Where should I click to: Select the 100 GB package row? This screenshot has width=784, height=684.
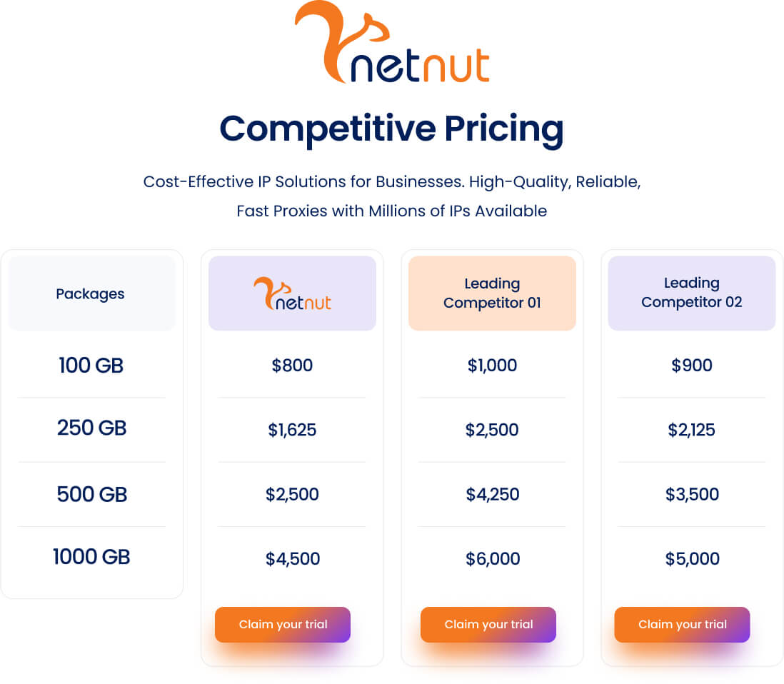pos(91,366)
